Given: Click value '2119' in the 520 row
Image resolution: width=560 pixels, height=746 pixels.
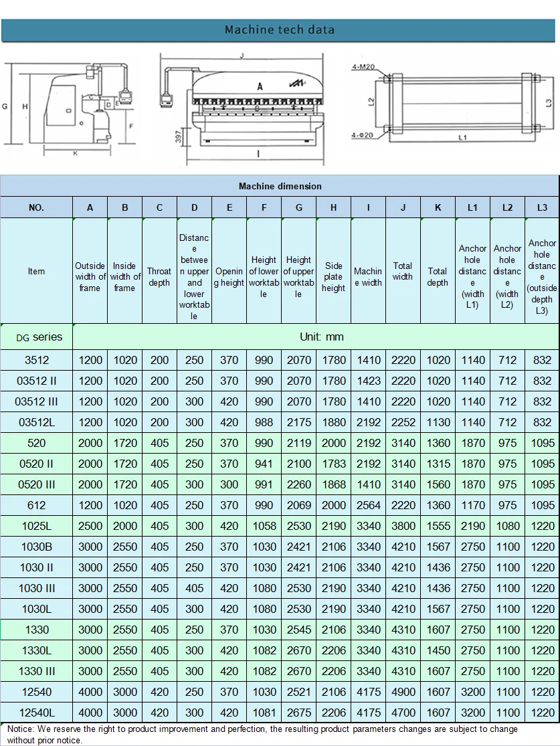Looking at the screenshot, I should (x=299, y=443).
